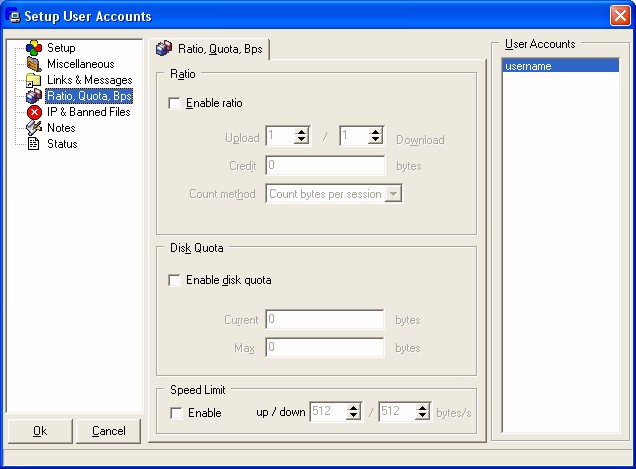The height and width of the screenshot is (469, 636).
Task: Select username in User Accounts list
Action: coord(561,66)
